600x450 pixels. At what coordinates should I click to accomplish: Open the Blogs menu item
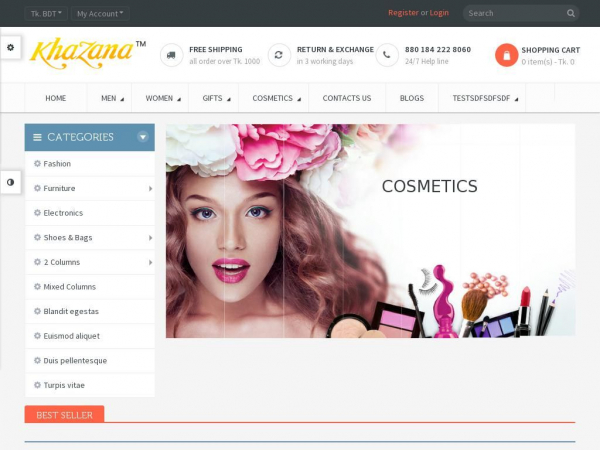click(x=412, y=98)
